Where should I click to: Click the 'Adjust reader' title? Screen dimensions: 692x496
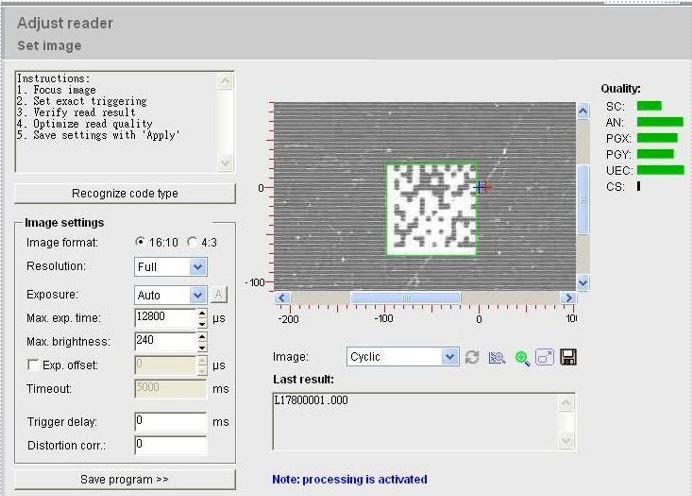point(65,23)
